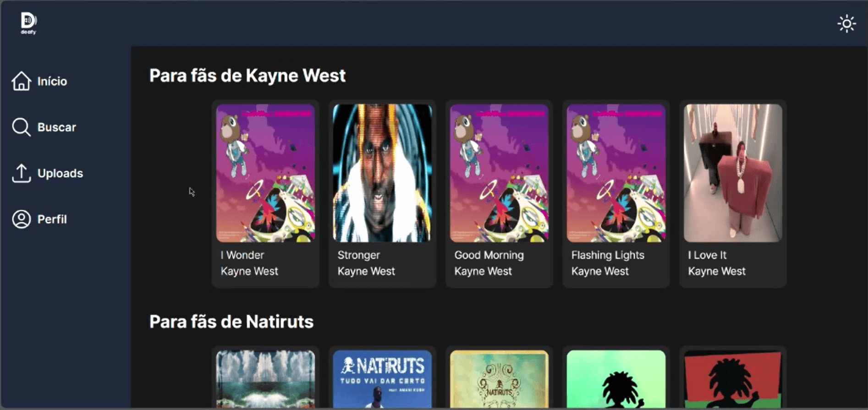Click the magnifier icon beside Buscar

tap(21, 127)
